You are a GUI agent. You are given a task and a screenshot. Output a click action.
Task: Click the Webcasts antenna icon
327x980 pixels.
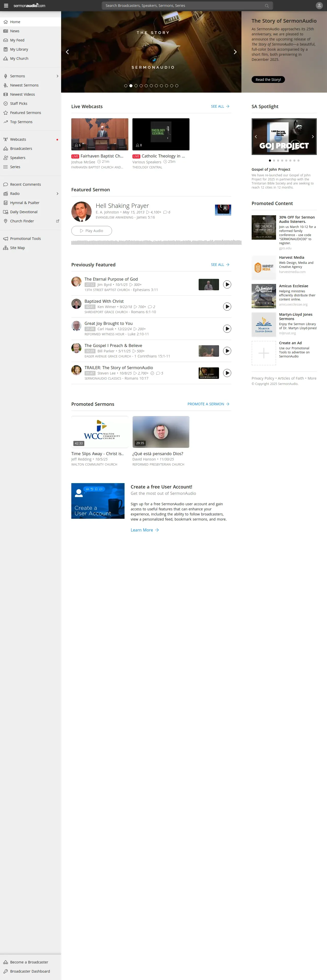6,140
